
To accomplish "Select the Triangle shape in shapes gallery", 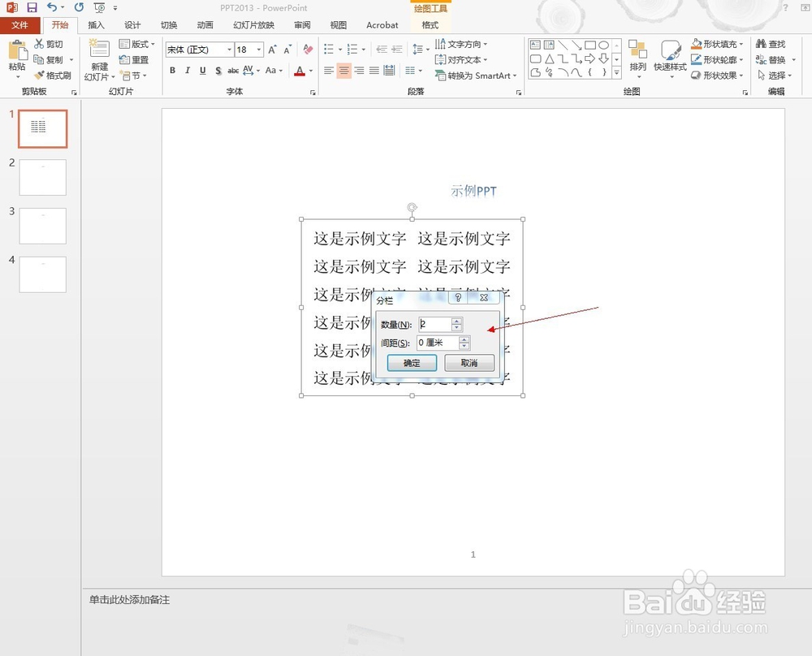I will point(550,58).
